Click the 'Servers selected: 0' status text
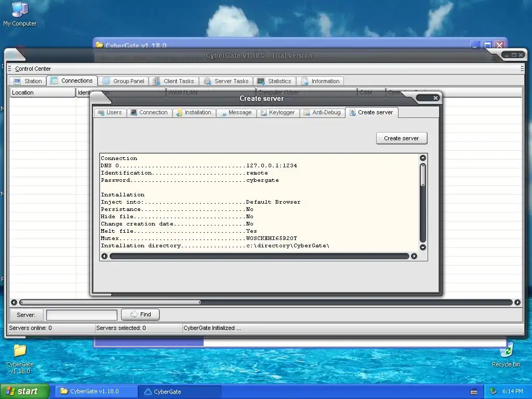Screen dimensions: 532x399 click(121, 328)
